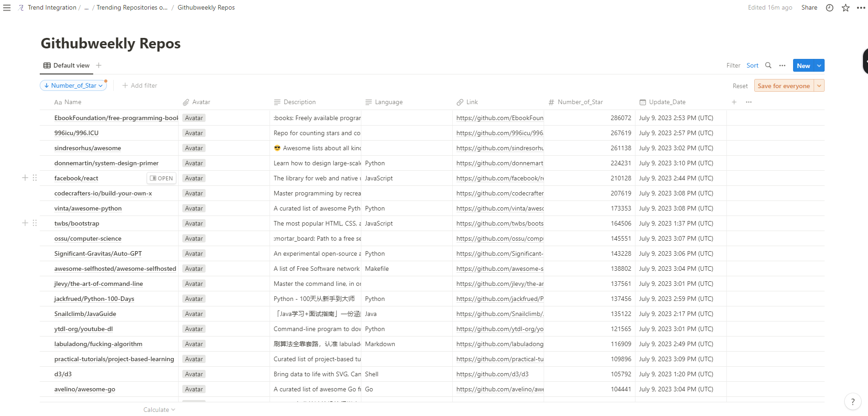Open column options ellipsis in header
The width and height of the screenshot is (868, 416).
point(749,102)
